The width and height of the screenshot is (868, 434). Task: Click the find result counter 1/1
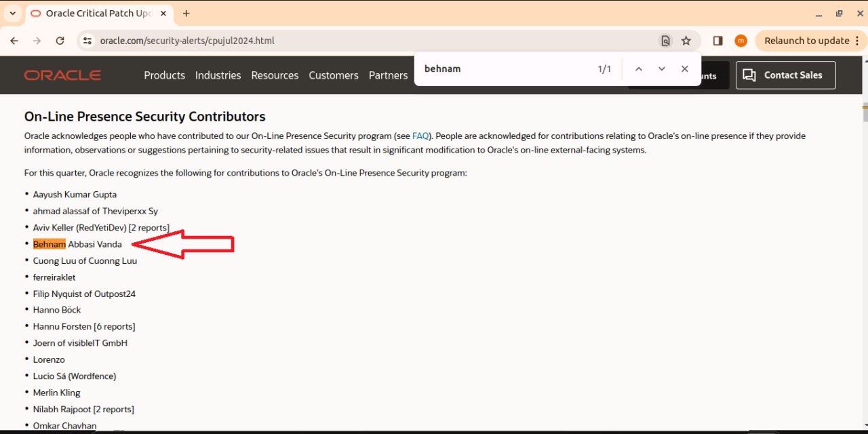click(x=604, y=68)
